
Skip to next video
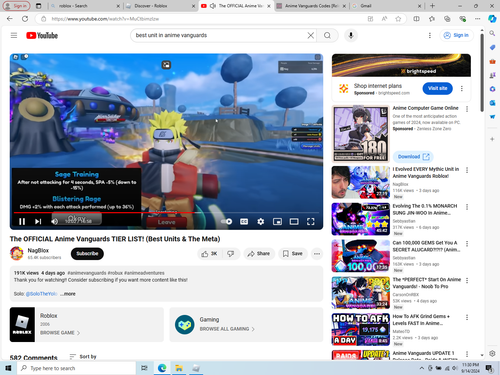click(x=38, y=221)
